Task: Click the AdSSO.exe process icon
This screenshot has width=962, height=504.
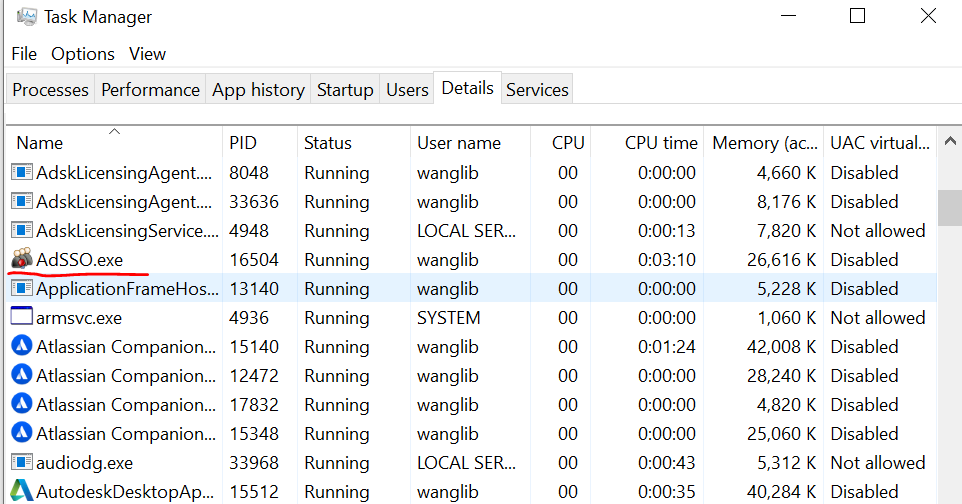Action: tap(21, 260)
